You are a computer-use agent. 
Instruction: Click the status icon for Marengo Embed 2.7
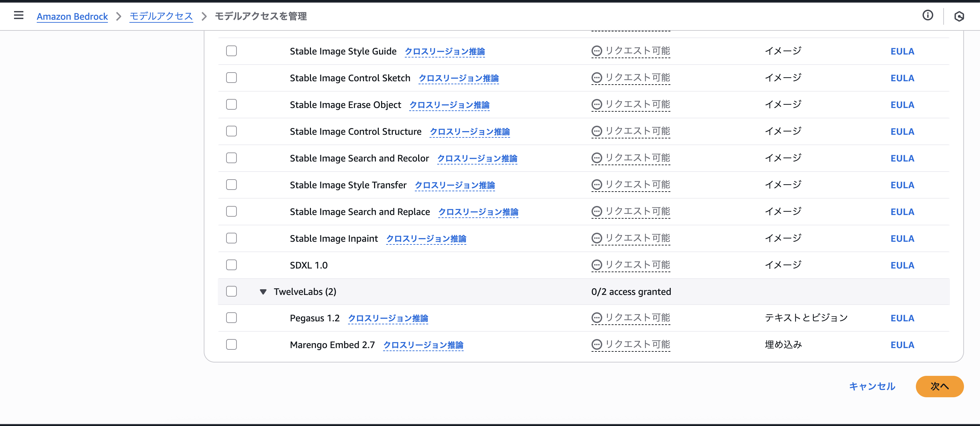pos(597,344)
